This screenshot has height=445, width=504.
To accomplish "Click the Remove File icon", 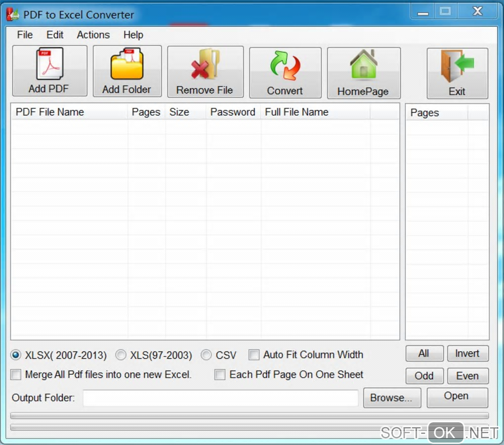I will pos(206,72).
